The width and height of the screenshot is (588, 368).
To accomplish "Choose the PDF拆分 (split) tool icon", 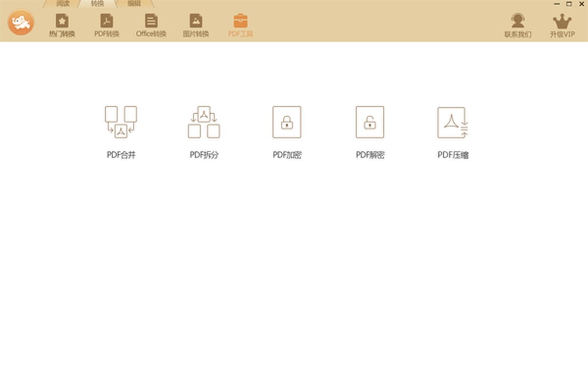I will tap(204, 122).
